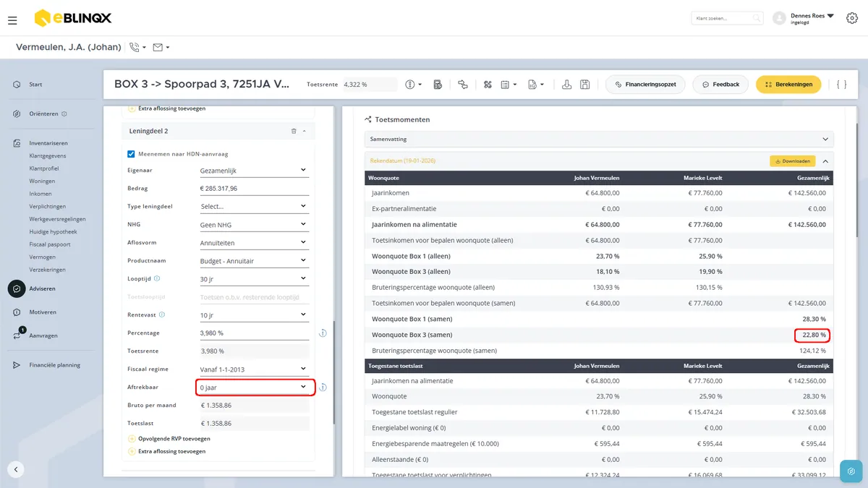Click the Percentage input field
This screenshot has width=868, height=488.
click(254, 333)
